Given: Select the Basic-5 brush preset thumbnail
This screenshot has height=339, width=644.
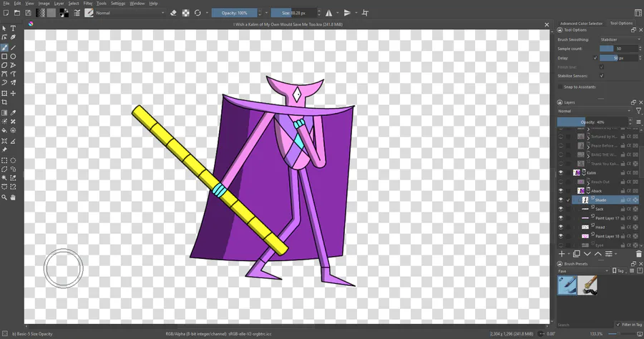Looking at the screenshot, I should (567, 285).
